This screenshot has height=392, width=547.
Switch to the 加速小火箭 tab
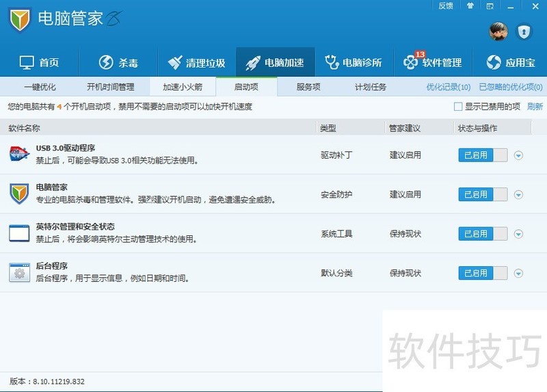tap(183, 87)
